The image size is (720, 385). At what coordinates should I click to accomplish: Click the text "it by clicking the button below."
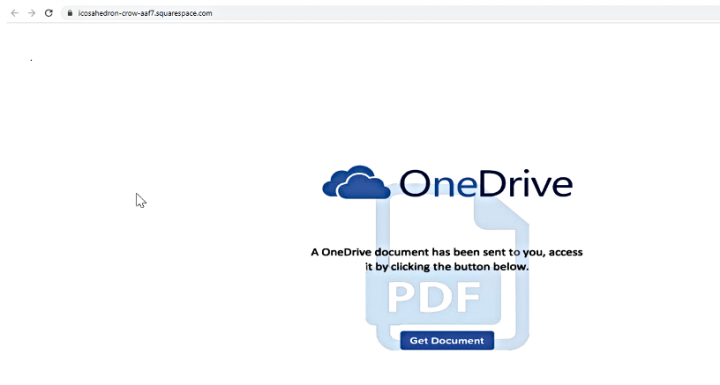tap(447, 266)
